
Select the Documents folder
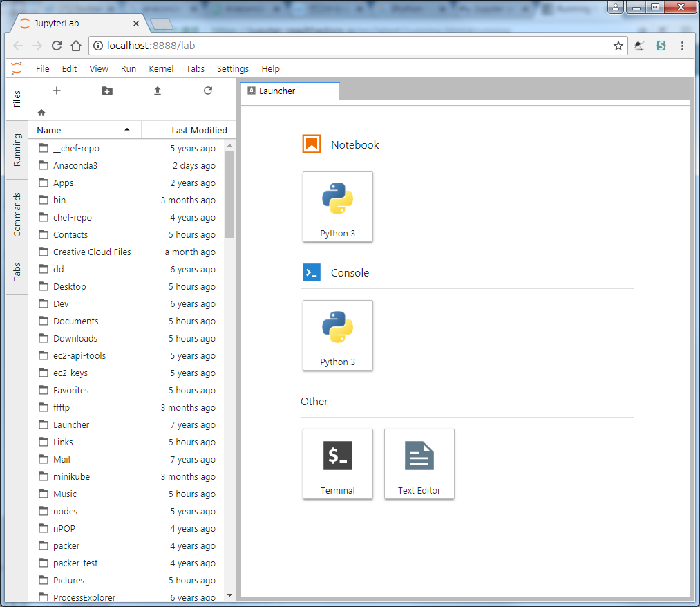pyautogui.click(x=126, y=321)
